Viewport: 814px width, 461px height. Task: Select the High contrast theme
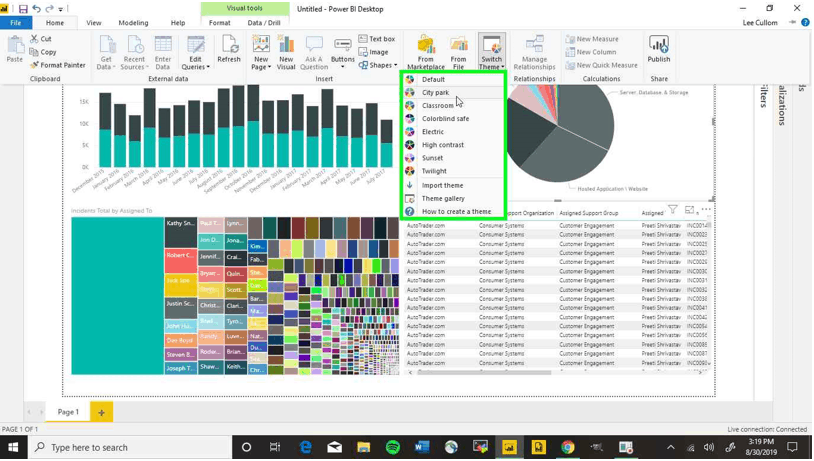453,145
